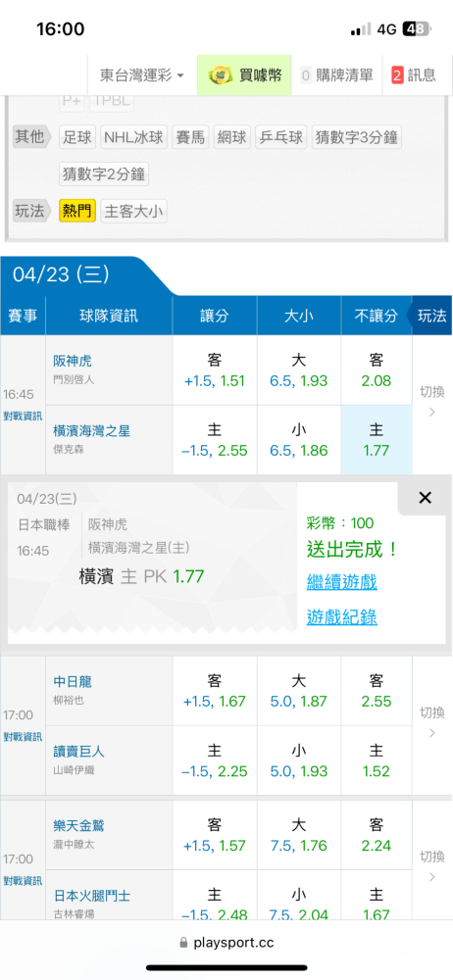The image size is (453, 980).
Task: Open 對戰資訊 for 樂天金鷲 game
Action: pos(23,881)
